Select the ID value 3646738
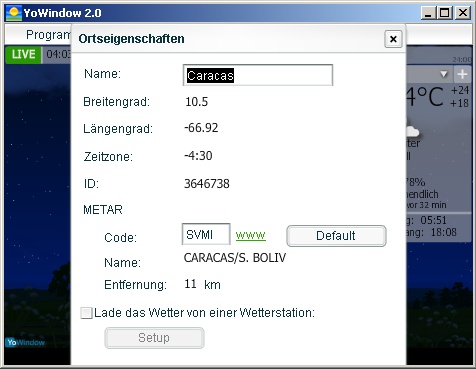The height and width of the screenshot is (369, 476). point(207,184)
